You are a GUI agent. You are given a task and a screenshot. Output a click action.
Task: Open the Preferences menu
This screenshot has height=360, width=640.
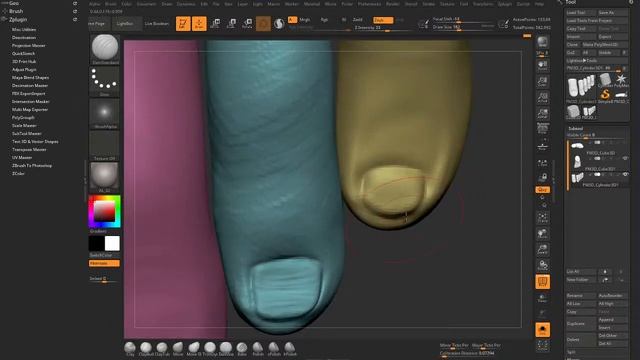[x=369, y=4]
